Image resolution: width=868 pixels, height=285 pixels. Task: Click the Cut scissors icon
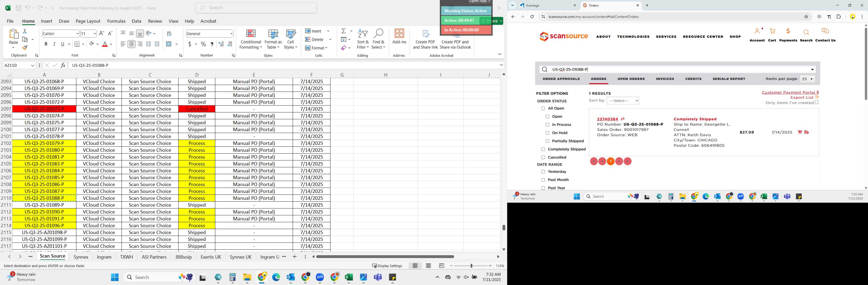25,31
